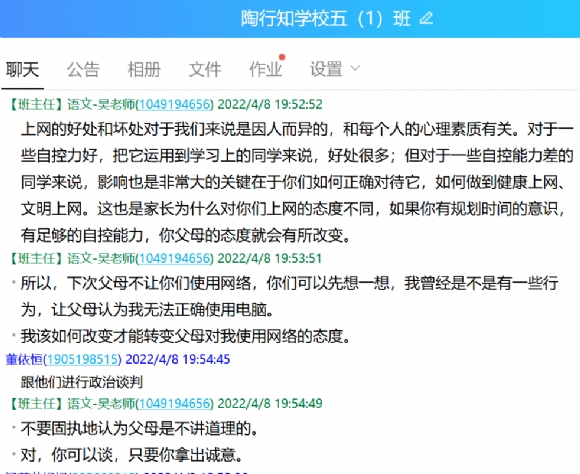This screenshot has width=580, height=474.
Task: Click 董依恒's ID link 1905198515
Action: 82,359
